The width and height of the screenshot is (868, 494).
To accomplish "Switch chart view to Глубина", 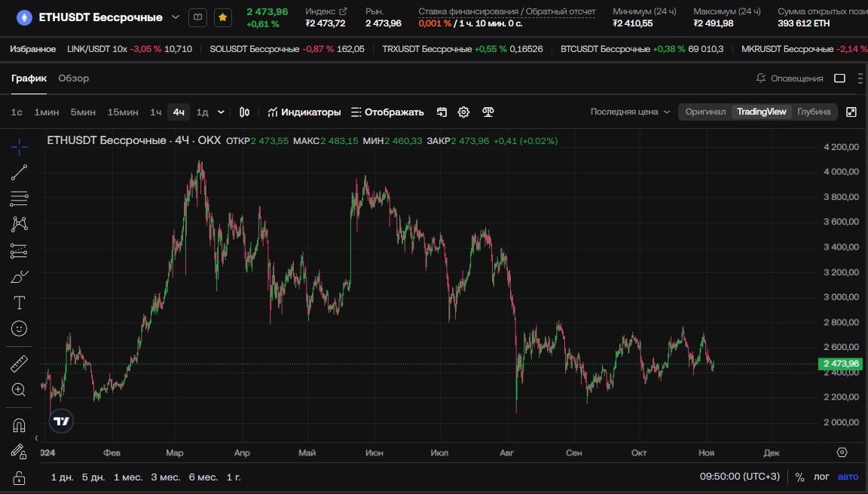I will tap(814, 112).
